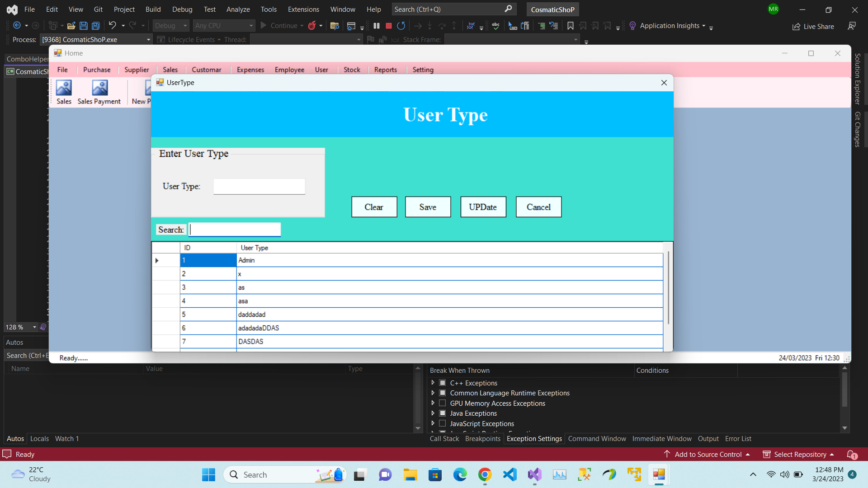Click the Search field in UserType dialog
The width and height of the screenshot is (868, 488).
(x=234, y=230)
